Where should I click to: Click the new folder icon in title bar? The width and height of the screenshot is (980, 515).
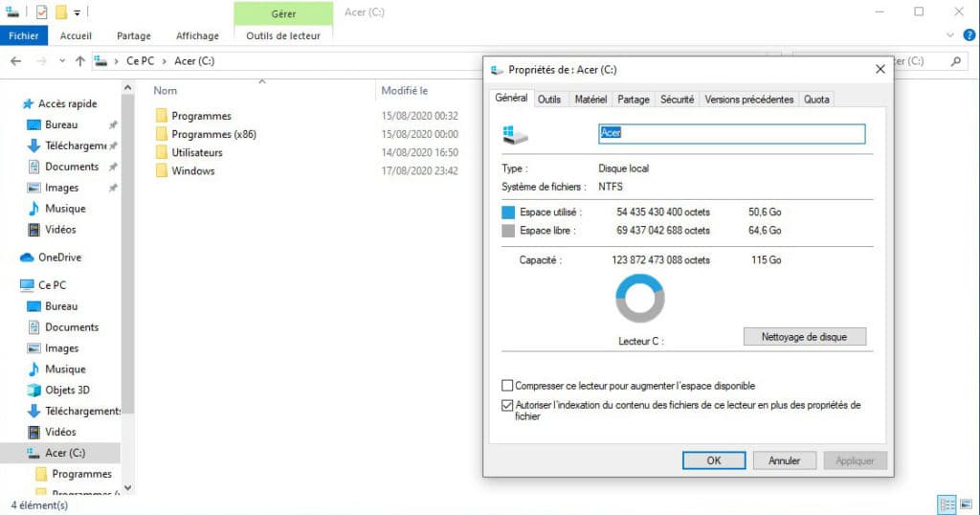[60, 11]
